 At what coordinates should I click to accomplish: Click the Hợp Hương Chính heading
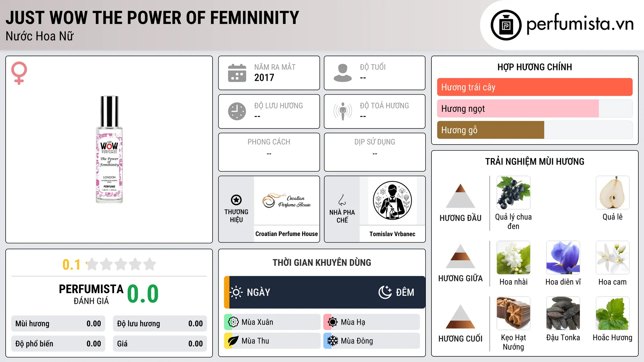535,67
